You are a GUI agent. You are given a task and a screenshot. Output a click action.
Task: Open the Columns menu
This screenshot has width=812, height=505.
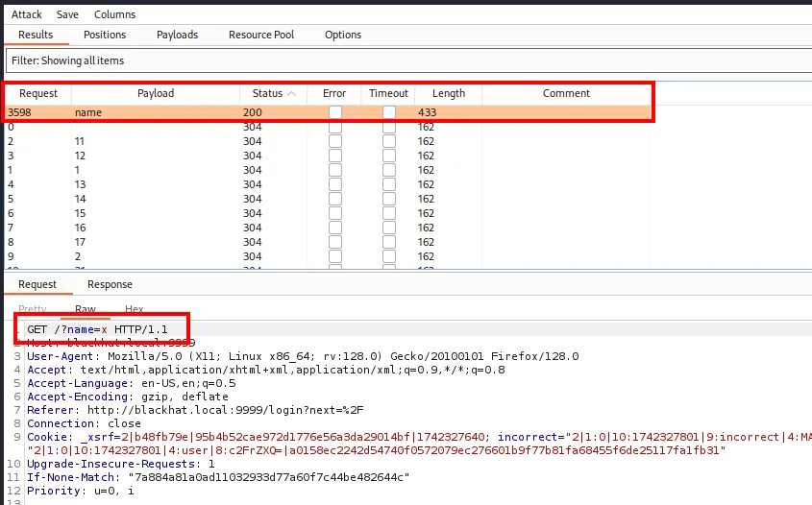click(114, 14)
